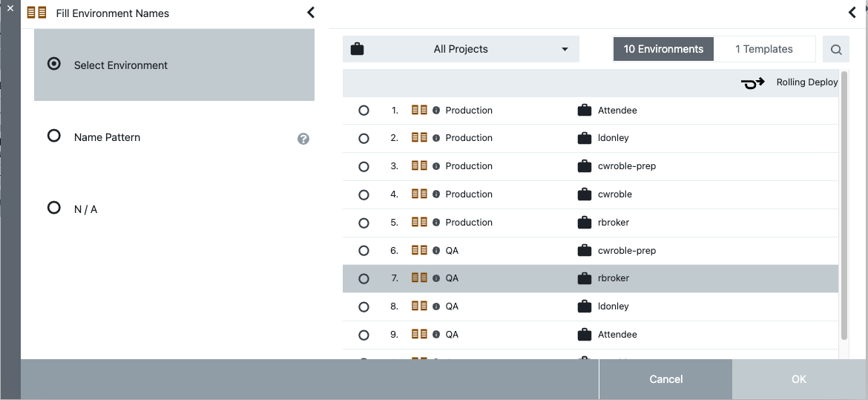The width and height of the screenshot is (868, 400).
Task: Click project name cwroble in row 4
Action: 615,194
